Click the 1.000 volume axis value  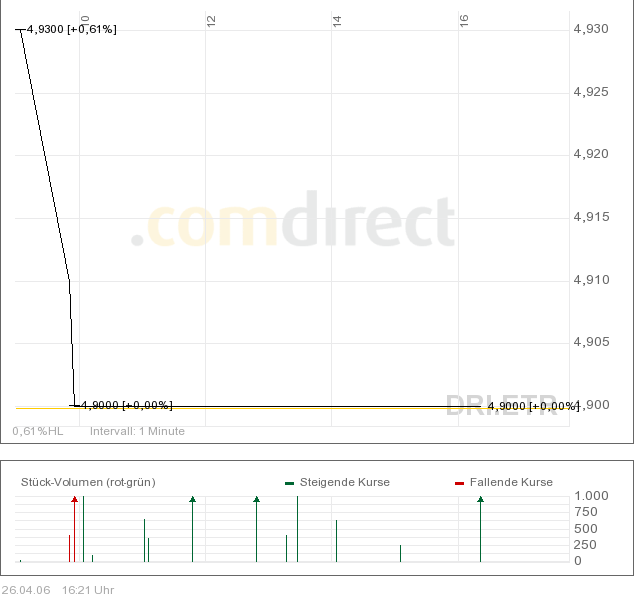(x=591, y=496)
